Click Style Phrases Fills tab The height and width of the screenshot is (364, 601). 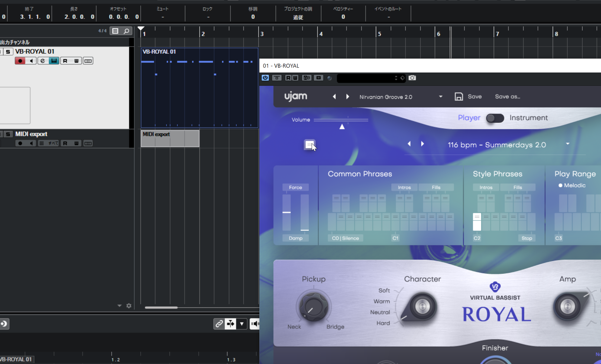(518, 187)
